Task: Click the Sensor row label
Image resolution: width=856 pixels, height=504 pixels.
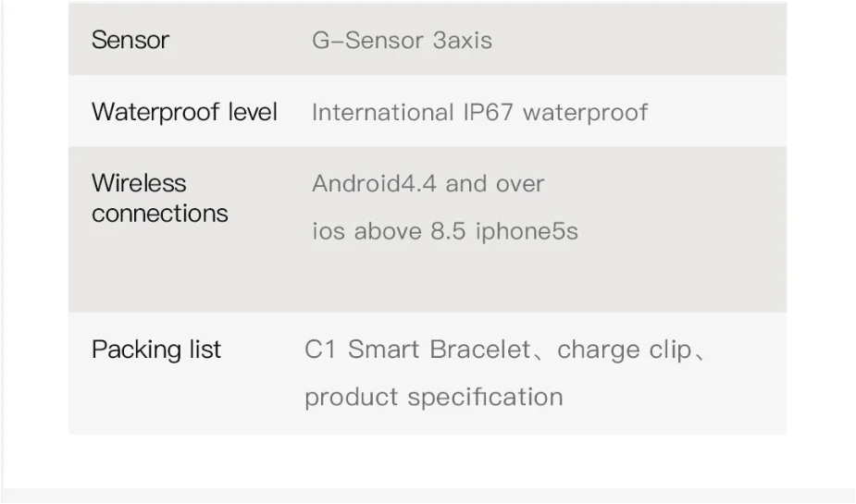Action: [x=130, y=40]
